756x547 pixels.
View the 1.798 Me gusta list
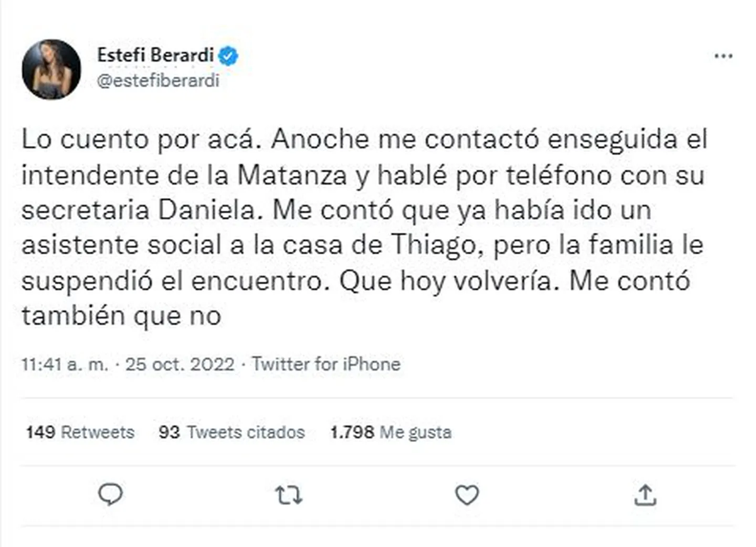pyautogui.click(x=391, y=432)
